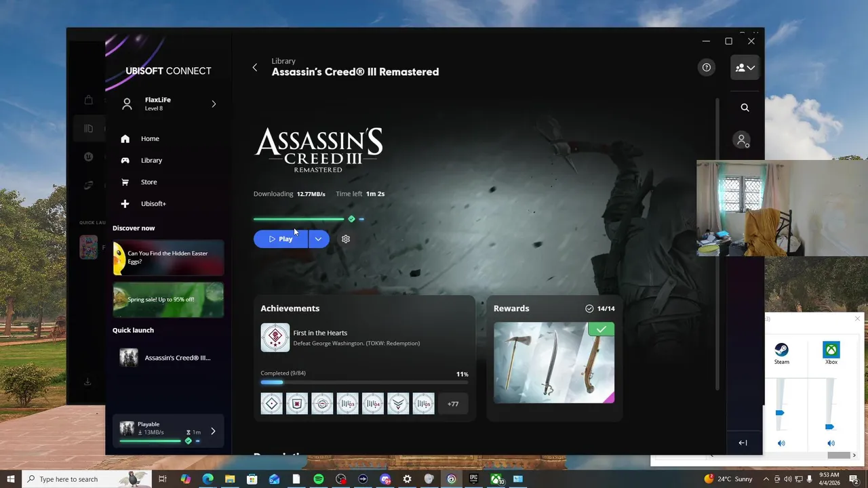
Task: Open the friends panel dropdown button
Action: pyautogui.click(x=745, y=68)
